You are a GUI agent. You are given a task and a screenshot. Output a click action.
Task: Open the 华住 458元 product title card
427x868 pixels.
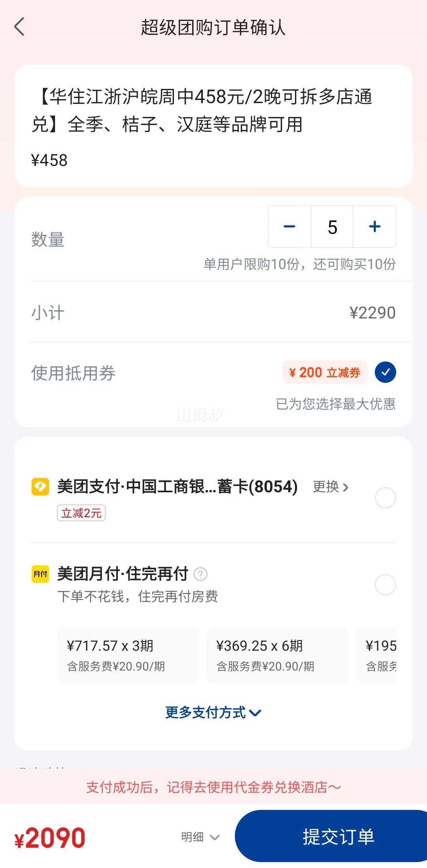click(213, 126)
